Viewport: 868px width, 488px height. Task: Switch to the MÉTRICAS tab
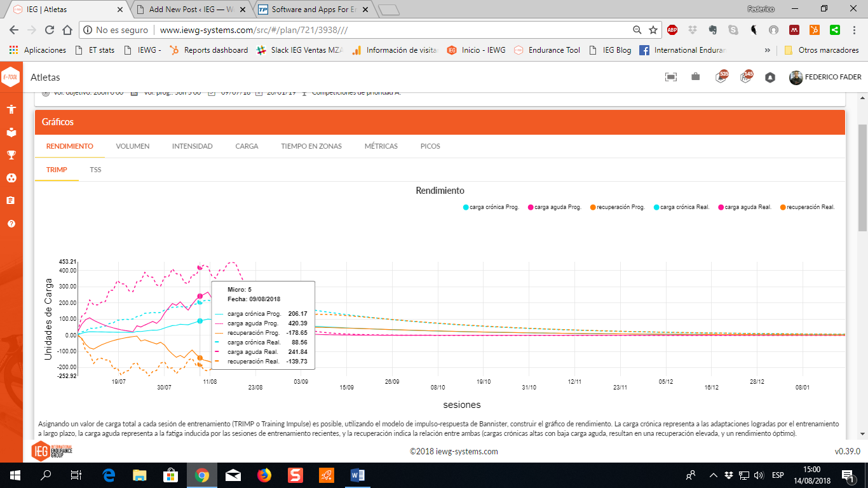click(381, 146)
